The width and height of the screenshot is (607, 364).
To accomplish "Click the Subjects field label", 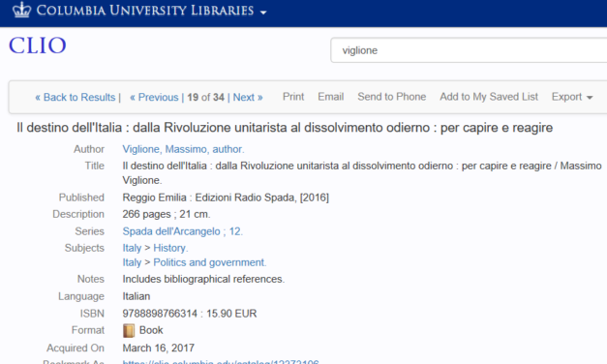I will point(84,248).
